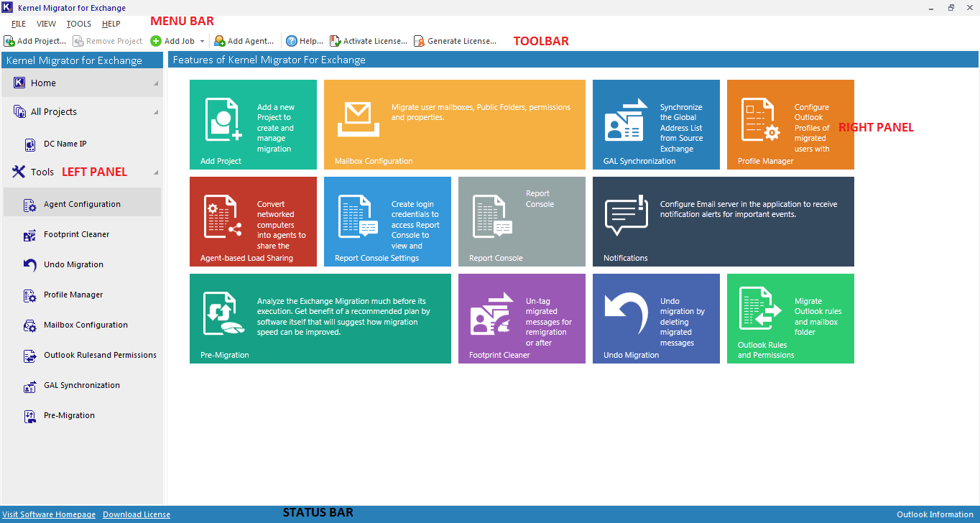Click the Download License link
This screenshot has height=523, width=980.
137,514
